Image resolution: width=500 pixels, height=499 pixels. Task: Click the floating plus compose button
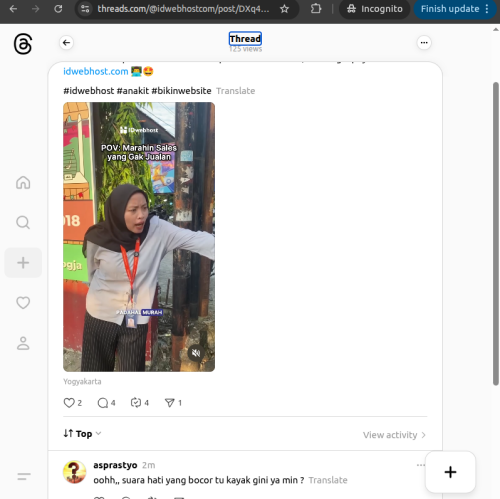(x=450, y=472)
